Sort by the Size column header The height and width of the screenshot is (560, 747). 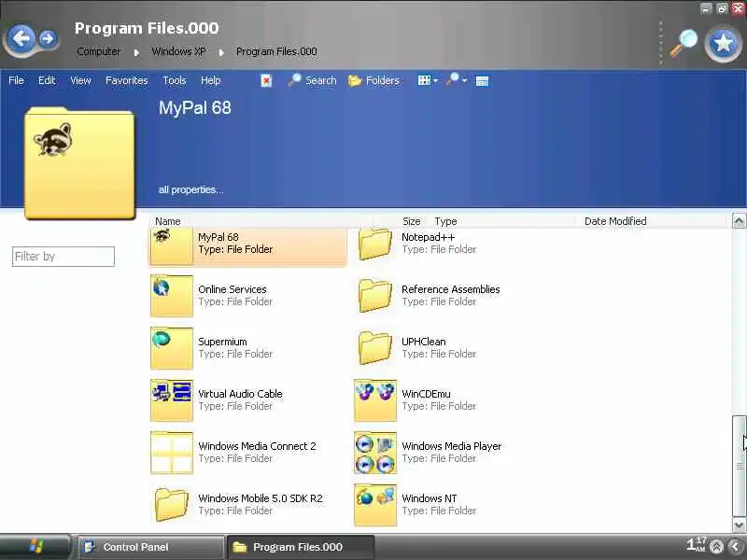(x=411, y=221)
